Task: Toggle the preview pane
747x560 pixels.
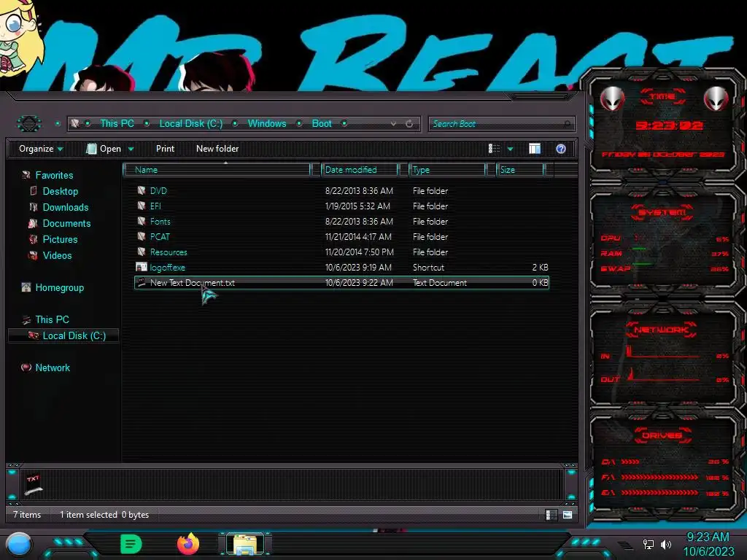Action: pos(535,149)
